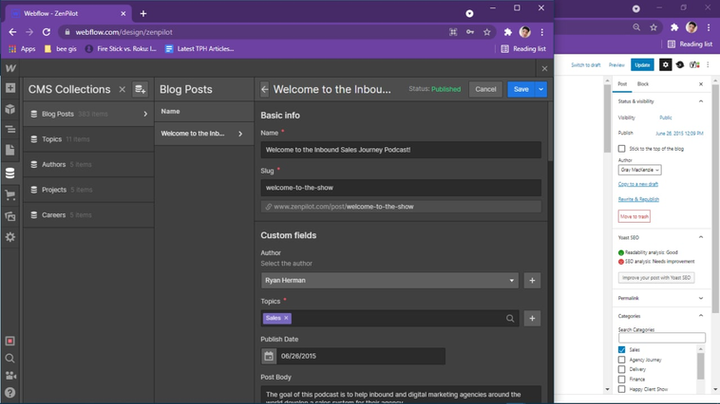
Task: Click into the Slug input field
Action: click(x=401, y=188)
